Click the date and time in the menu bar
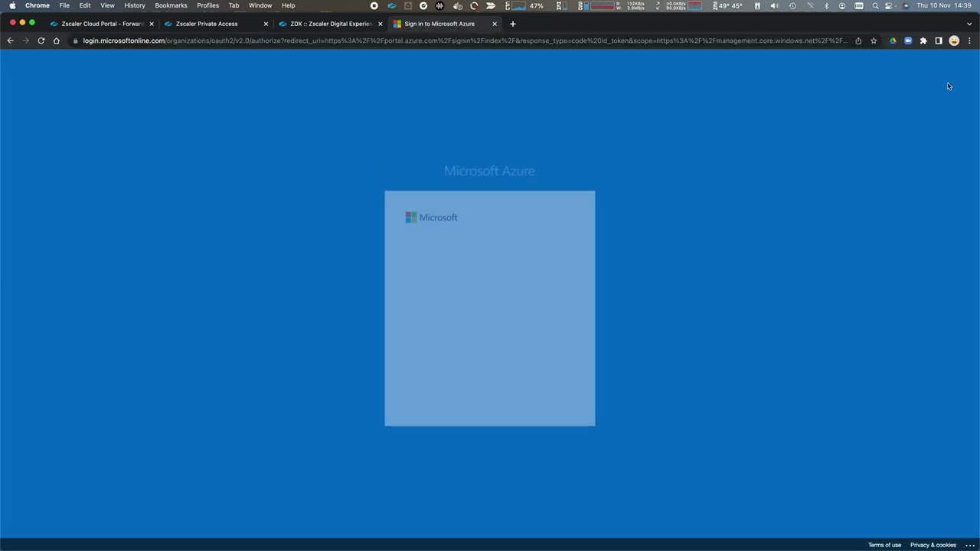Viewport: 980px width, 551px height. 944,5
